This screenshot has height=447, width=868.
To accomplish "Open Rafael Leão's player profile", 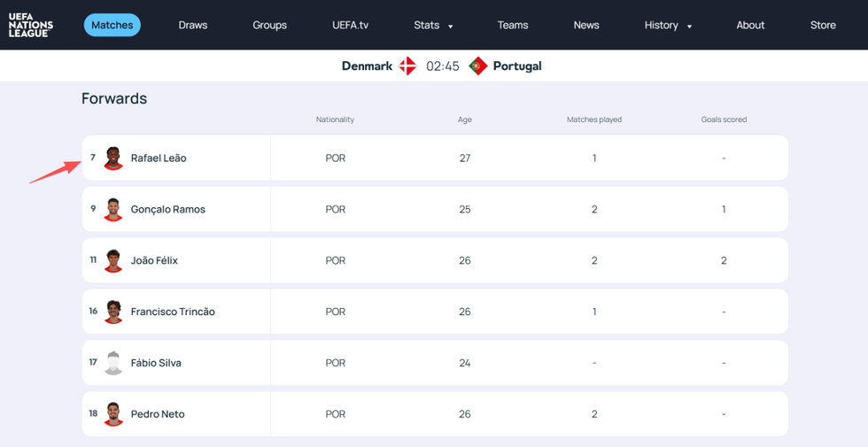I will coord(159,158).
